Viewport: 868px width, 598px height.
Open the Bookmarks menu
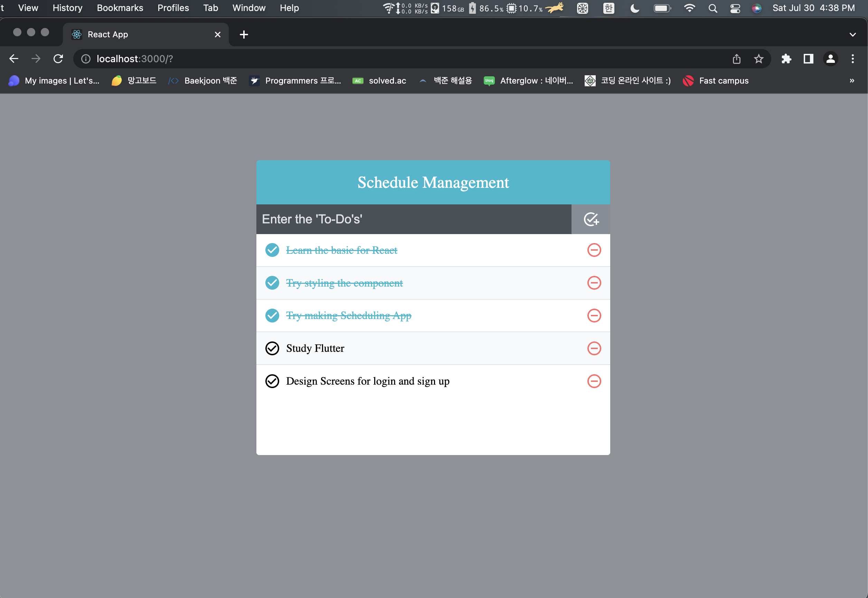120,8
